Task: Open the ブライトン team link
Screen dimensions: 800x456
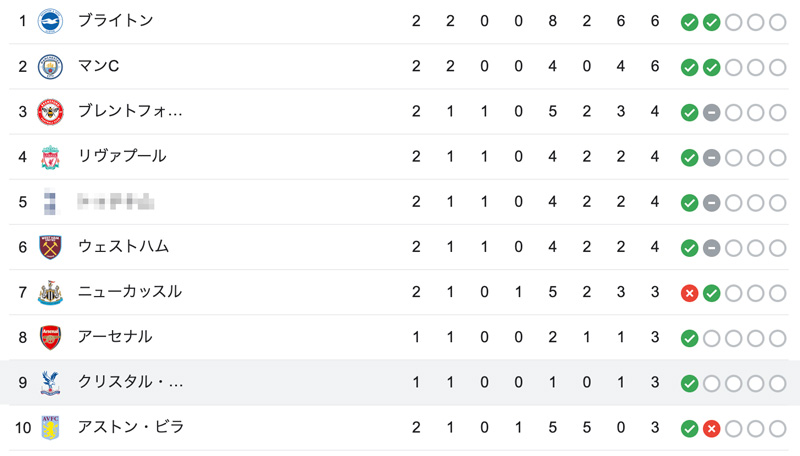Action: [116, 20]
